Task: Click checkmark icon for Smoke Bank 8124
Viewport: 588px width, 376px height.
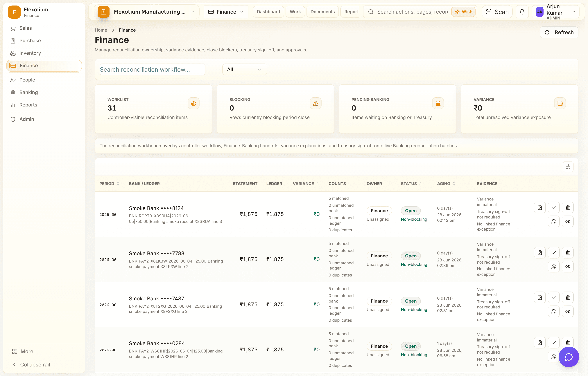Action: click(554, 207)
